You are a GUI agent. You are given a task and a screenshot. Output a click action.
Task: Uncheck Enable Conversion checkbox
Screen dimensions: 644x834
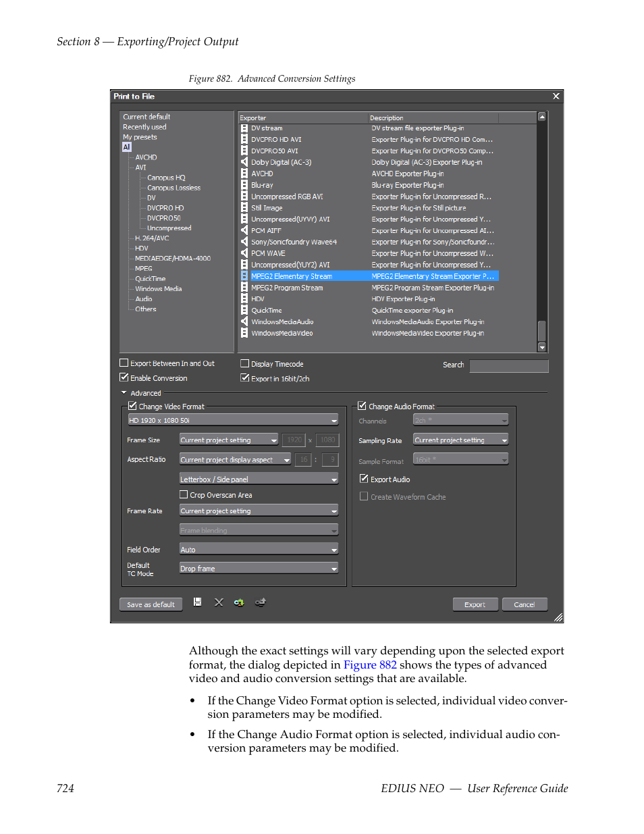[124, 377]
